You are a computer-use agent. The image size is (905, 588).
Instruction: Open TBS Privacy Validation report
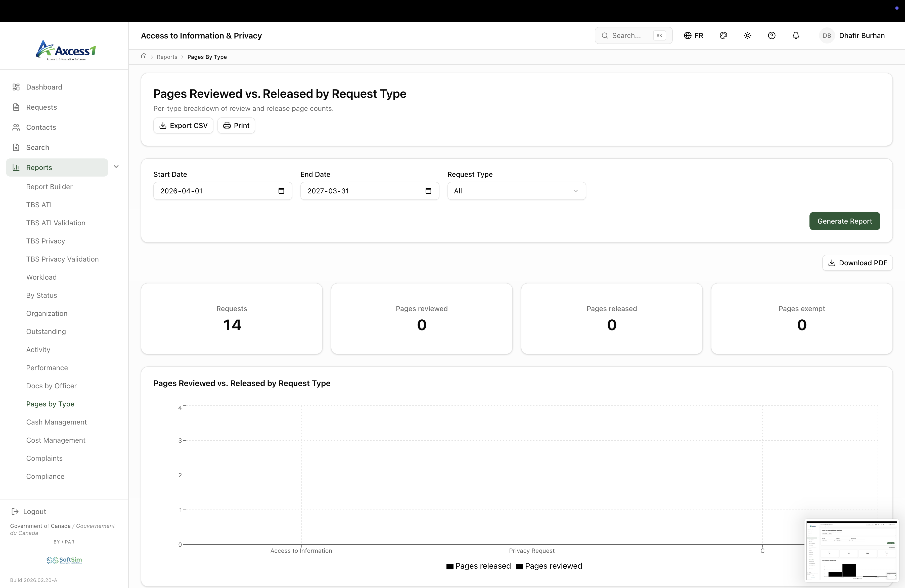[x=62, y=259]
